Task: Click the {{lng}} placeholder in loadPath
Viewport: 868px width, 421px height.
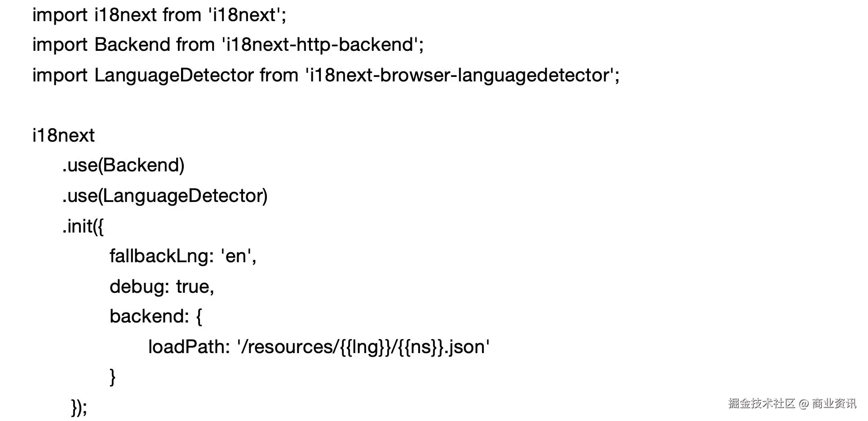Action: tap(366, 347)
